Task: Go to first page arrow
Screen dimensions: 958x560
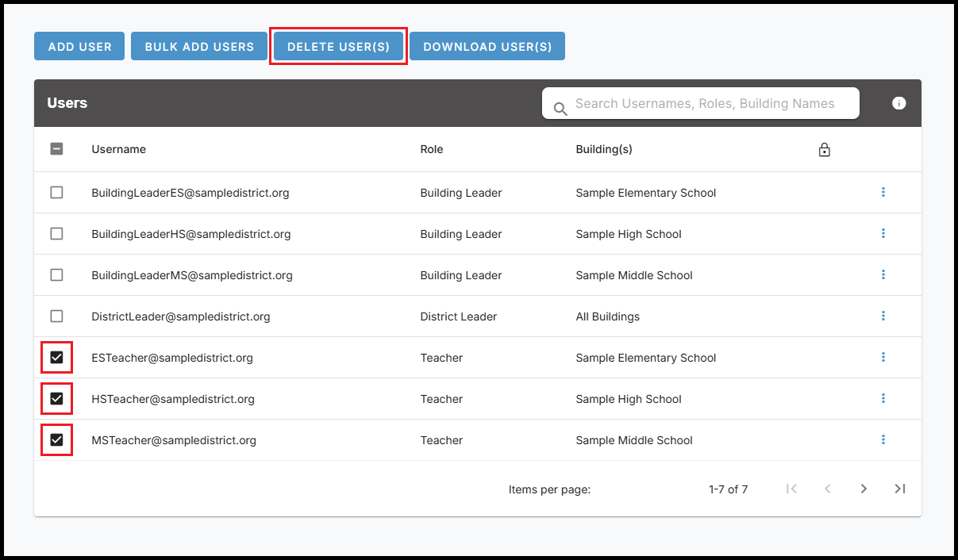Action: coord(791,489)
